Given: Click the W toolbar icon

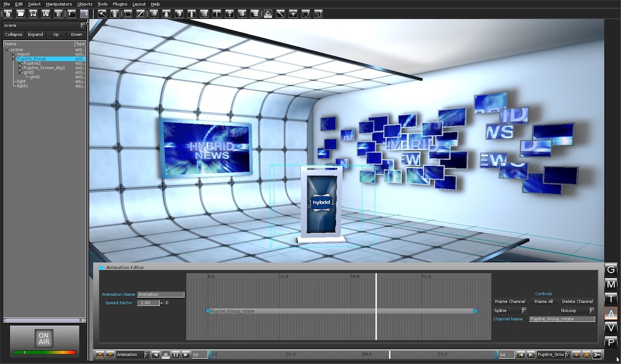Looking at the screenshot, I should pos(46,14).
